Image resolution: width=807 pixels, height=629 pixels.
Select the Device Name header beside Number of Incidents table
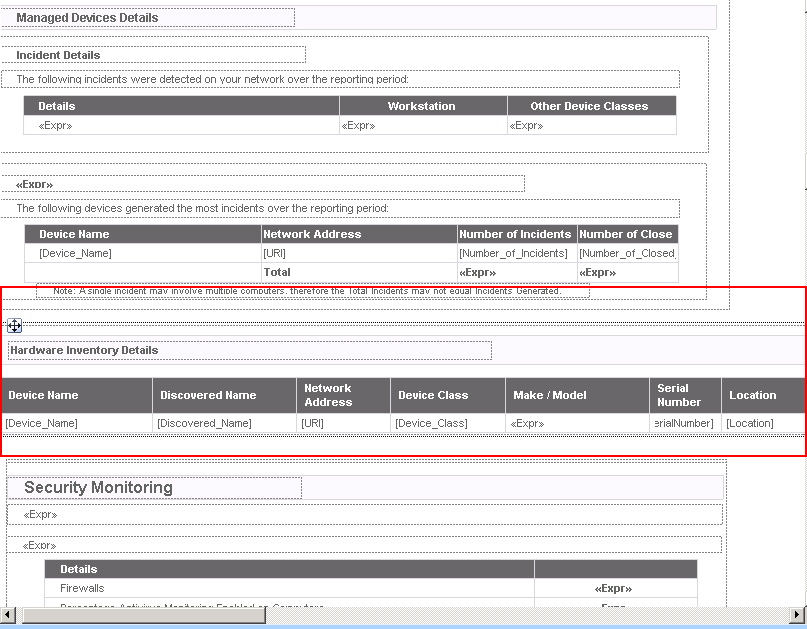pyautogui.click(x=143, y=234)
